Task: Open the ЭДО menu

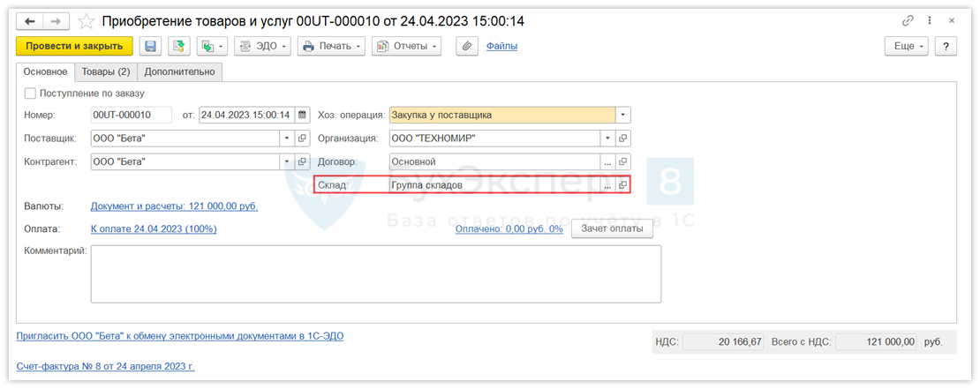Action: [262, 46]
